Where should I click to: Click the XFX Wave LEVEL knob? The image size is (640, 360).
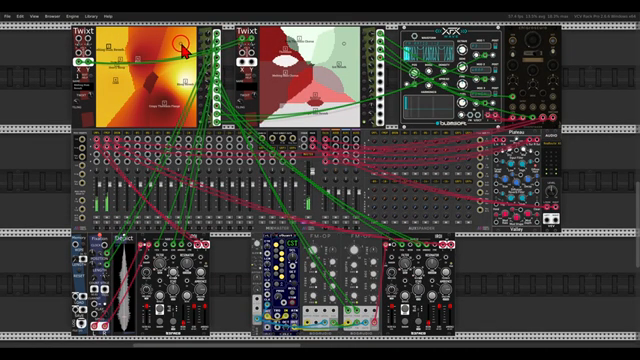pyautogui.click(x=462, y=102)
